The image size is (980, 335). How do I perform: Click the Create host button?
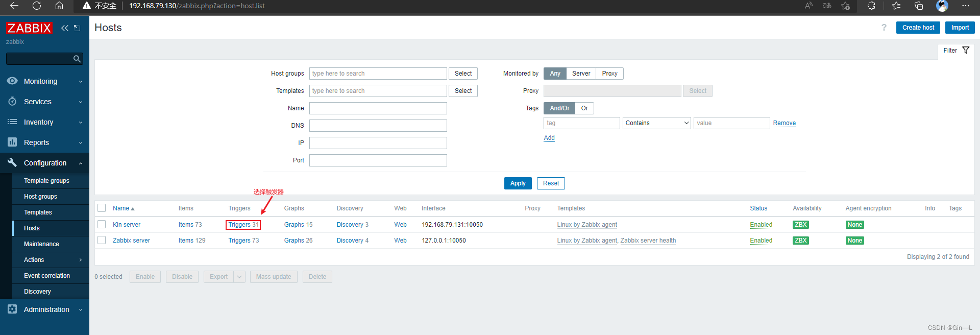tap(918, 28)
